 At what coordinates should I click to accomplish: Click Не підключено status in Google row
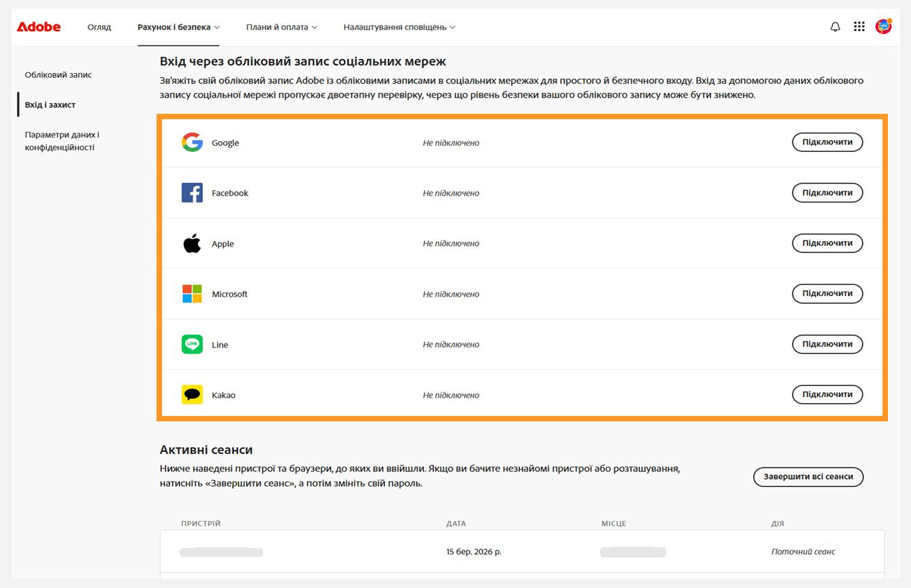click(451, 143)
